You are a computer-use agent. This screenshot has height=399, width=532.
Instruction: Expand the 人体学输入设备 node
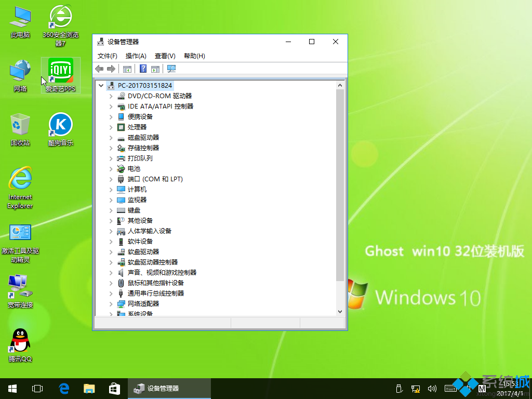tap(111, 231)
